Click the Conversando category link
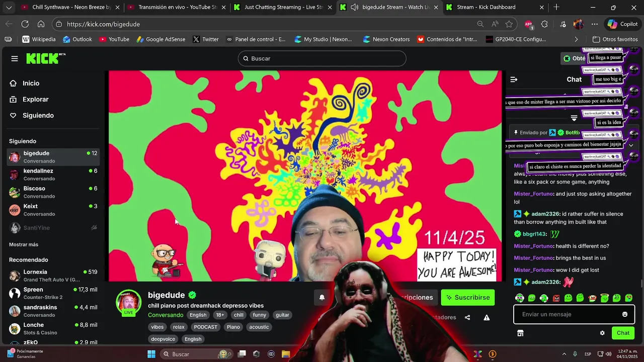The height and width of the screenshot is (362, 644). (x=166, y=315)
